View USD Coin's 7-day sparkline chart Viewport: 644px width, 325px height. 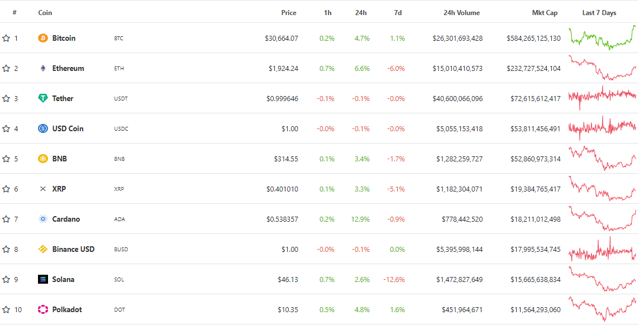pyautogui.click(x=602, y=128)
